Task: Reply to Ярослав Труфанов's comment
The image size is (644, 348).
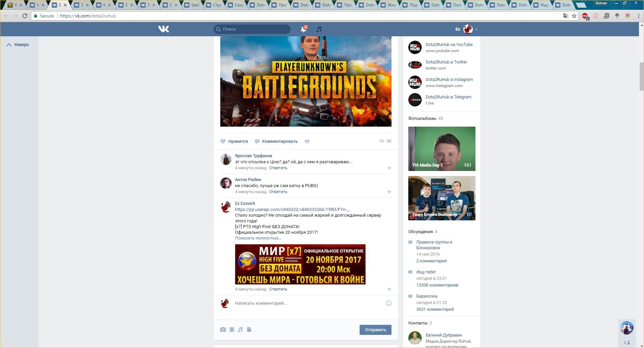Action: pos(278,168)
